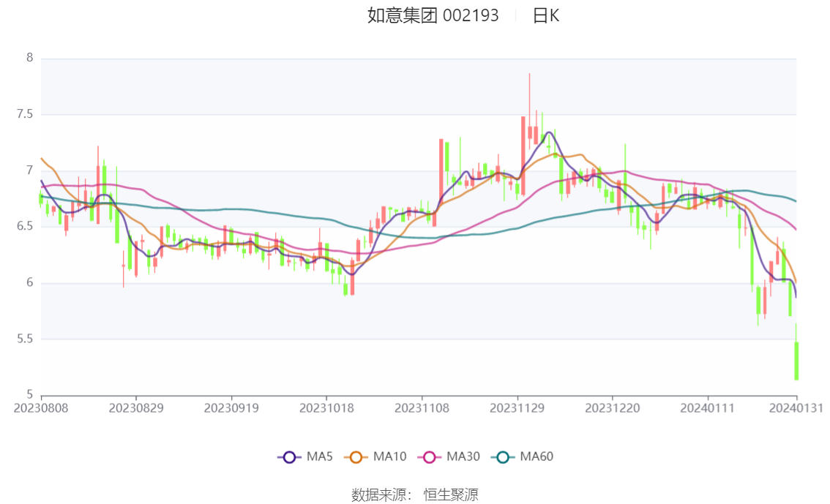Hide MA5 line via its label
Viewport: 830px width, 504px height.
point(319,456)
